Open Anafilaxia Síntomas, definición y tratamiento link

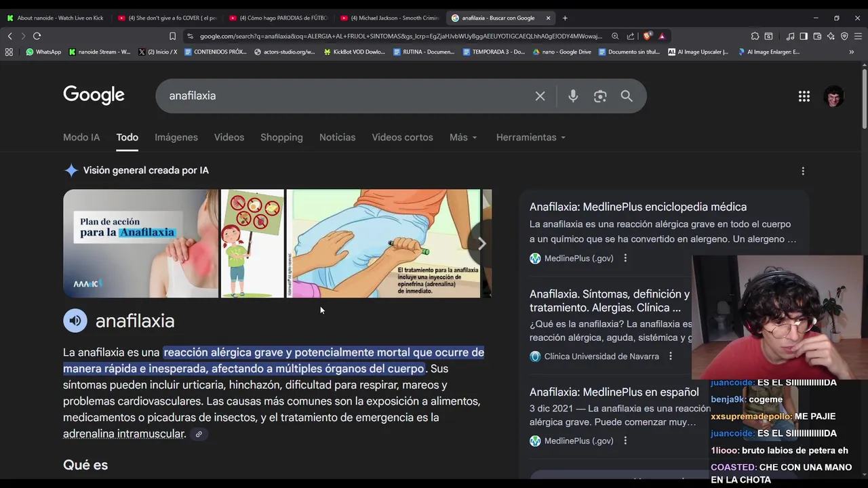point(610,300)
